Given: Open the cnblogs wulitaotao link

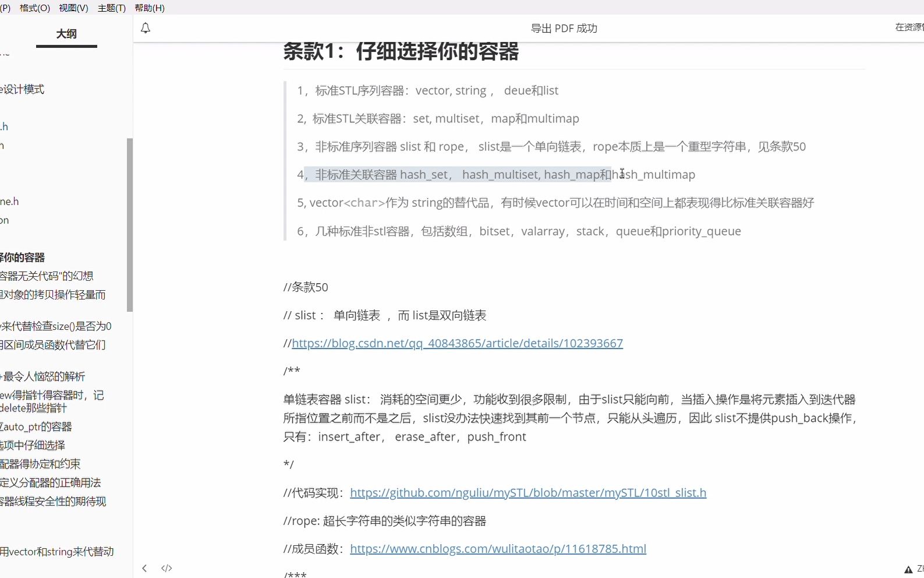Looking at the screenshot, I should coord(498,549).
